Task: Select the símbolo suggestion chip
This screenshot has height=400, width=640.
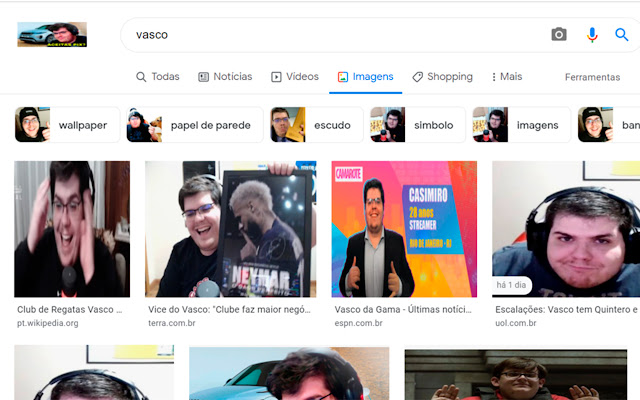Action: tap(418, 125)
